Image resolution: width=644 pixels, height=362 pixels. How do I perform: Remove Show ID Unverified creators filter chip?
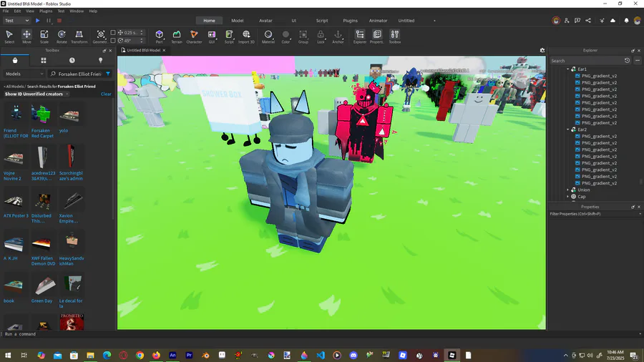pos(67,94)
